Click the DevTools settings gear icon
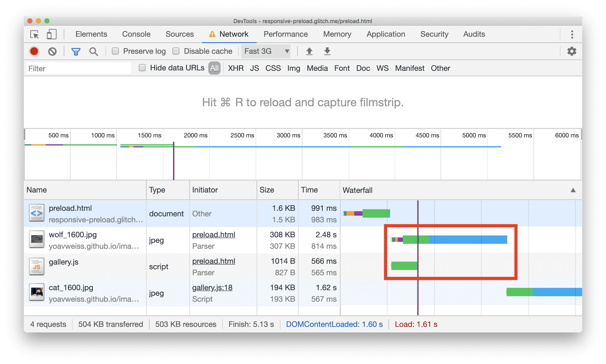Viewport: 606px width, 364px height. (x=572, y=51)
